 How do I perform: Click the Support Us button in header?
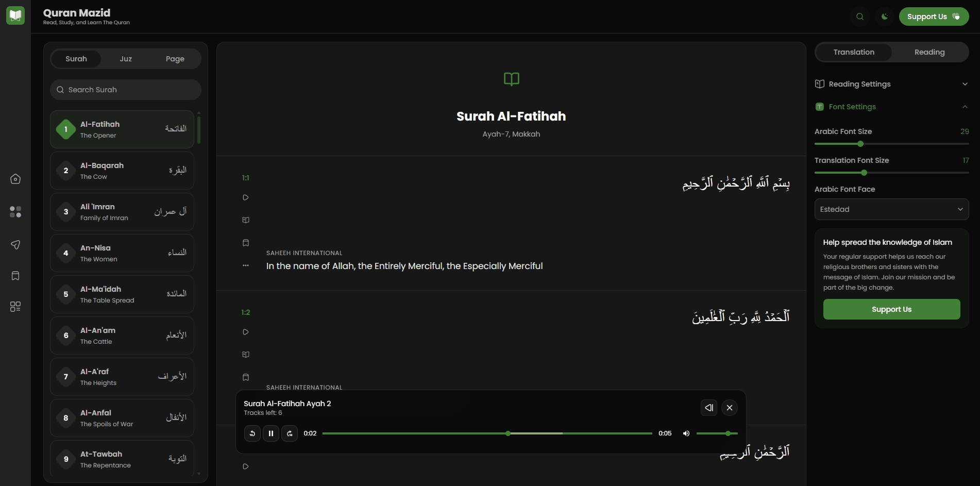tap(934, 16)
